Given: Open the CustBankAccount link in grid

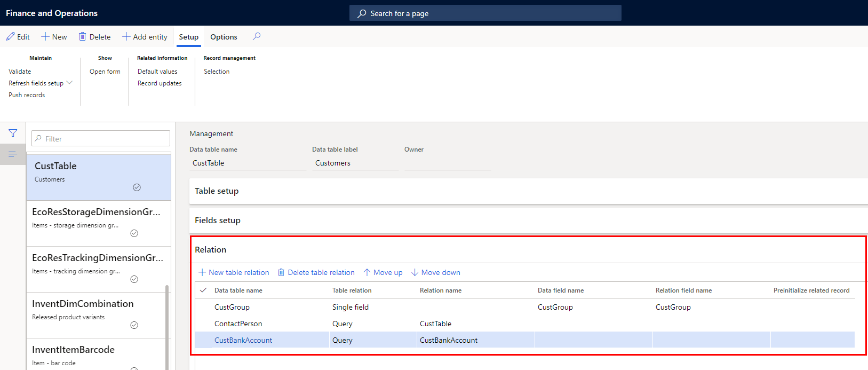Looking at the screenshot, I should point(243,340).
